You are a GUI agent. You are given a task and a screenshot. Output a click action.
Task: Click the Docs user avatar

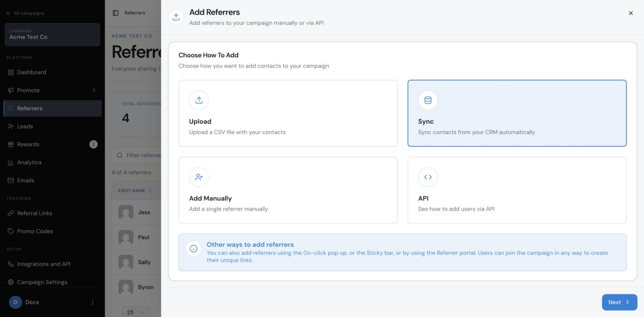[x=16, y=302]
